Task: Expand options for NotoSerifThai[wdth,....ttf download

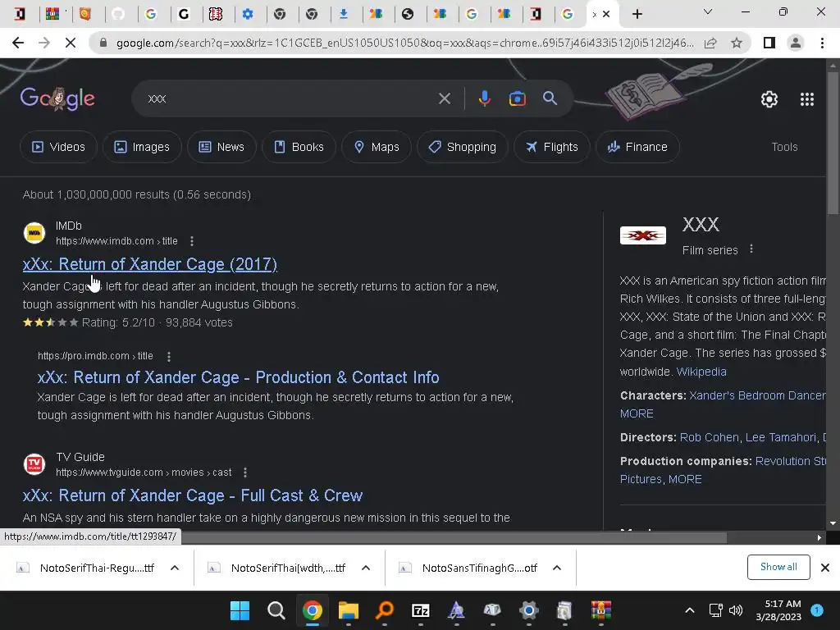Action: pos(366,568)
